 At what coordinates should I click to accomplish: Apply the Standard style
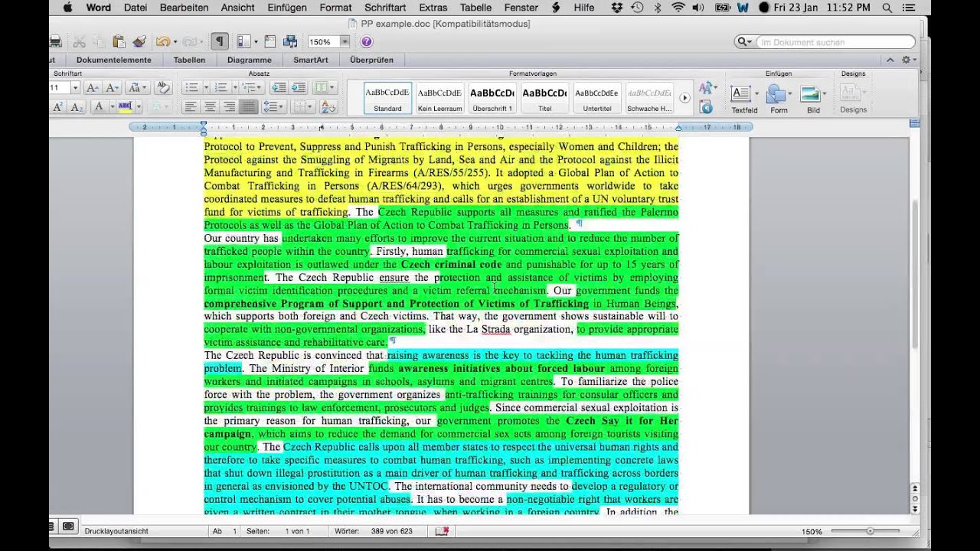click(x=387, y=98)
